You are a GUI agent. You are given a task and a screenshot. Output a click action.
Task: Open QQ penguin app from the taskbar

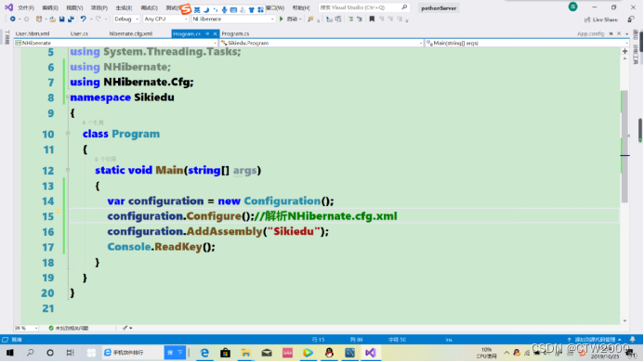[x=329, y=353]
